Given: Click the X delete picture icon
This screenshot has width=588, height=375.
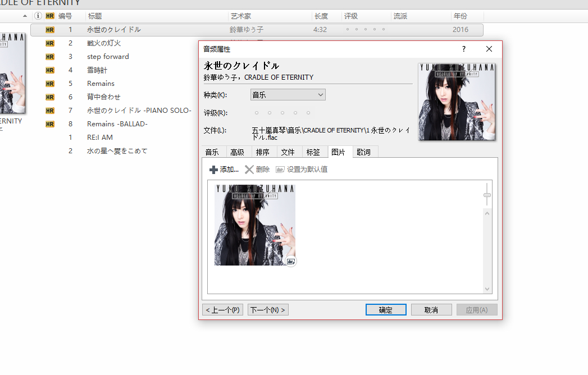Looking at the screenshot, I should [x=249, y=170].
